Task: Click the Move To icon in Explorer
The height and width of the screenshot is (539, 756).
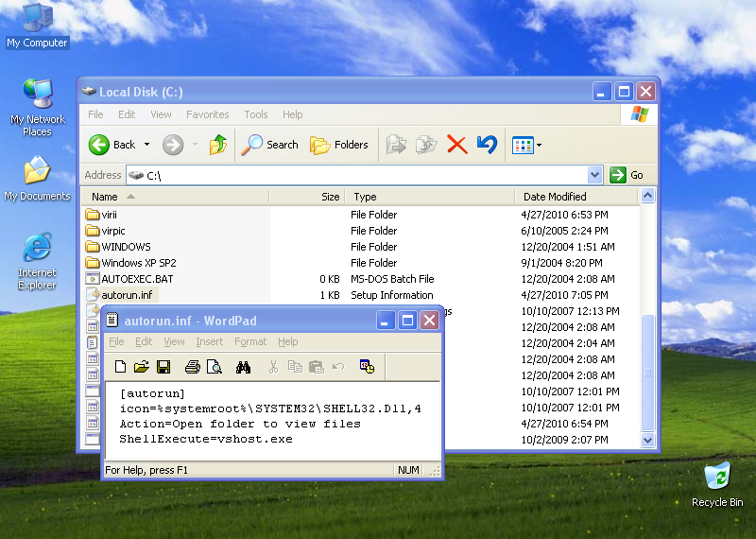Action: click(396, 145)
